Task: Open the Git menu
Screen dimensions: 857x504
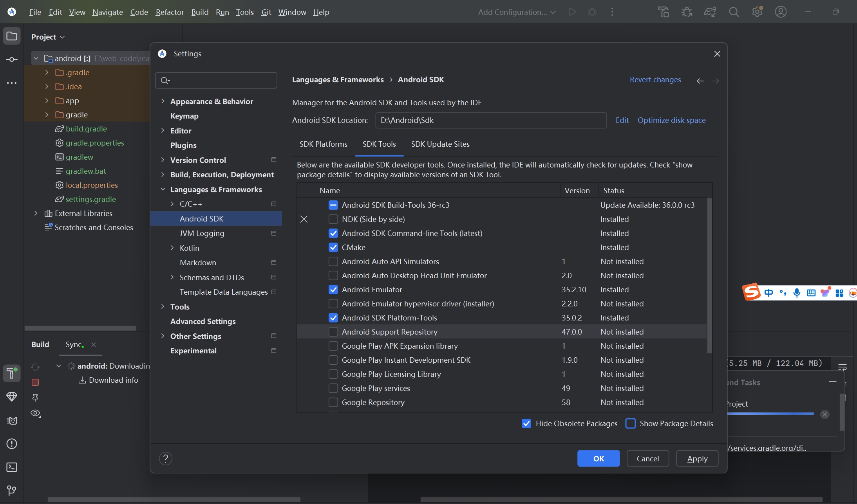Action: (x=266, y=12)
